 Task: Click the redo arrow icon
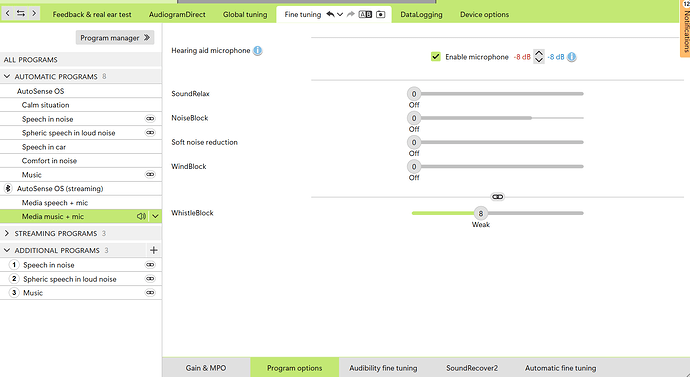point(351,14)
